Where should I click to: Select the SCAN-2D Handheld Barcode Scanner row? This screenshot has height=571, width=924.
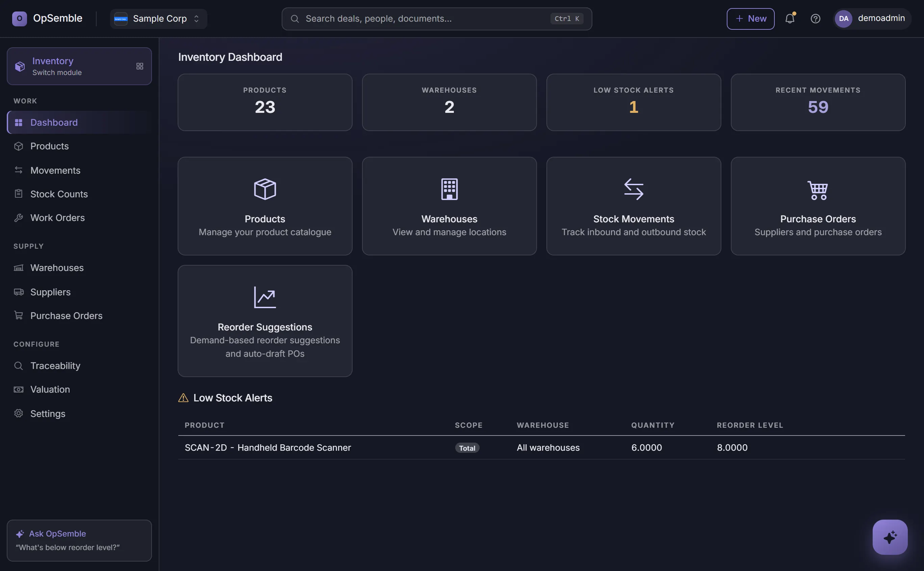click(542, 448)
